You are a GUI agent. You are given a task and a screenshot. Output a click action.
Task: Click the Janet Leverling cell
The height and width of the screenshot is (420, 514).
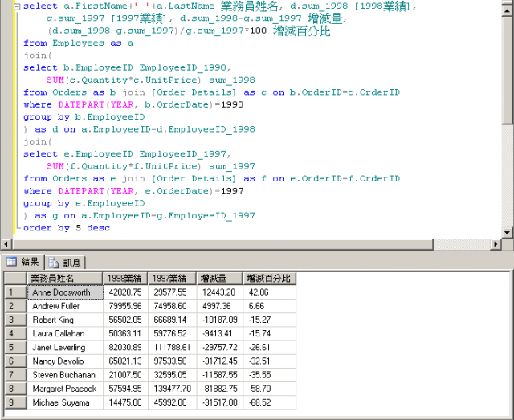(x=65, y=347)
